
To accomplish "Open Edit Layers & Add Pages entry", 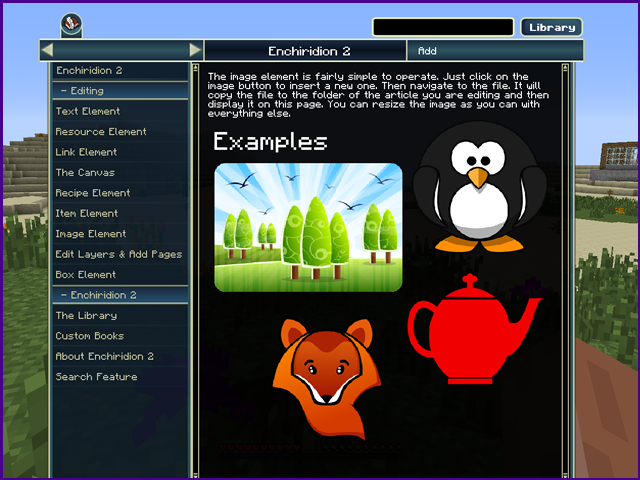I will 119,254.
